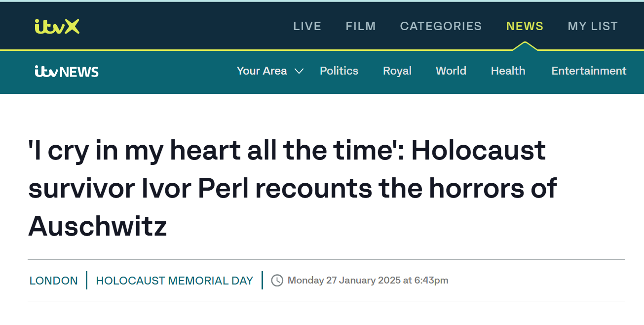Open the Holocaust Memorial Day tag

point(175,281)
